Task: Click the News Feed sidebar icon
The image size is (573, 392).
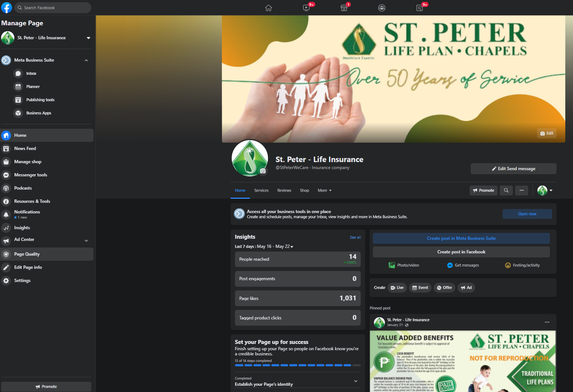Action: [6, 149]
